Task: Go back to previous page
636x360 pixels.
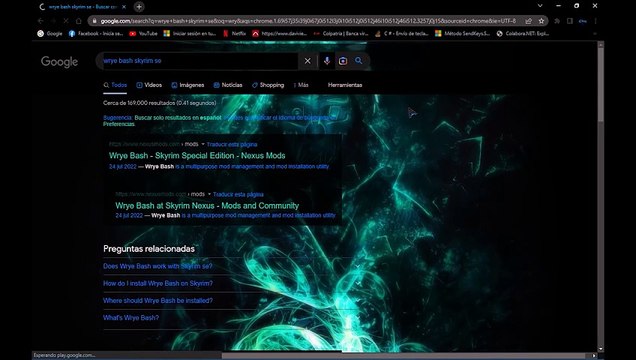Action: pos(41,21)
